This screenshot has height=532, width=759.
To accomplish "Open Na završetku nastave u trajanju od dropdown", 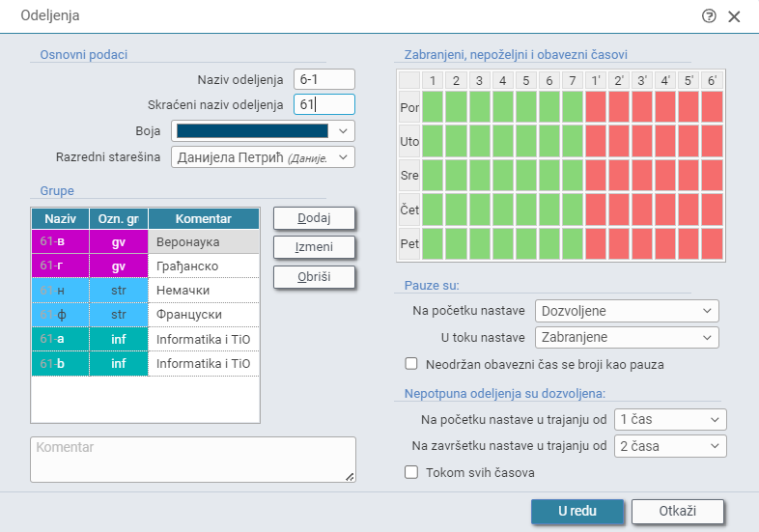I will tap(670, 446).
